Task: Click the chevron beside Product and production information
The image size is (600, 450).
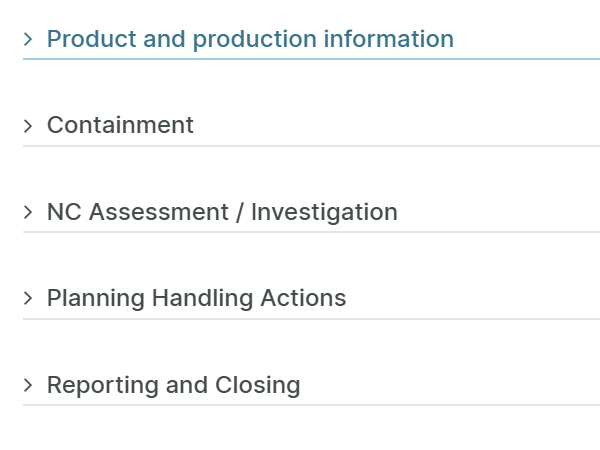Action: (x=28, y=39)
